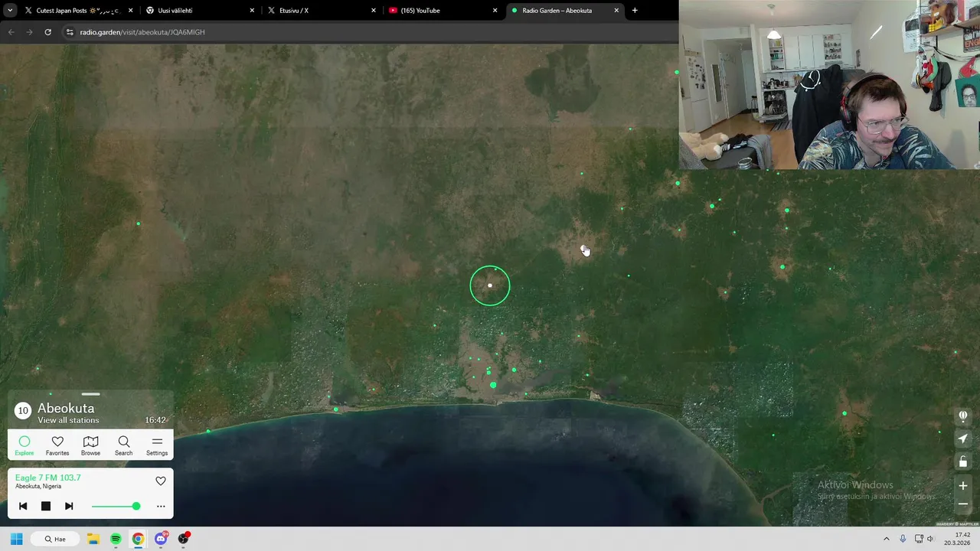Open Spotify from the taskbar
Image resolution: width=980 pixels, height=551 pixels.
click(116, 539)
